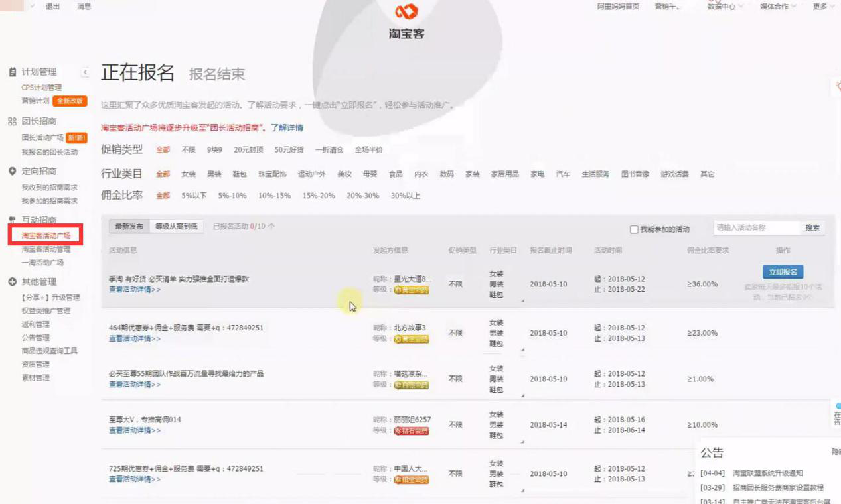Select 9块9 promotion type filter
Screen dimensions: 841x504
click(214, 150)
